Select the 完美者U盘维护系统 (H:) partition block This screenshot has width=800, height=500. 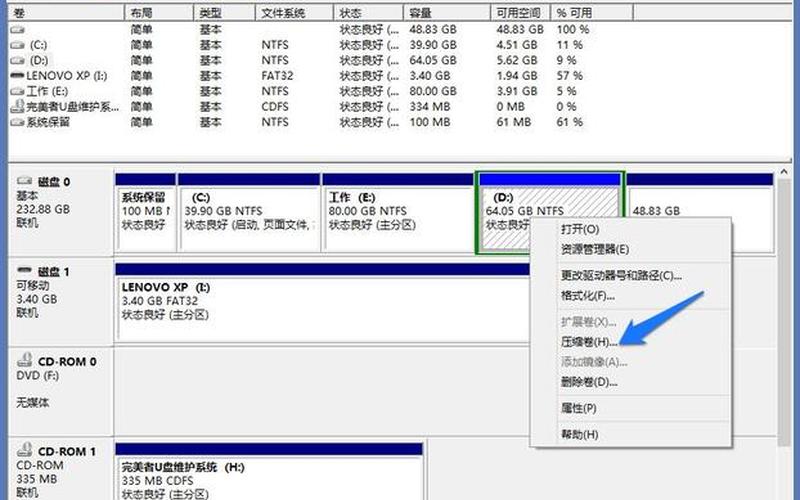269,472
